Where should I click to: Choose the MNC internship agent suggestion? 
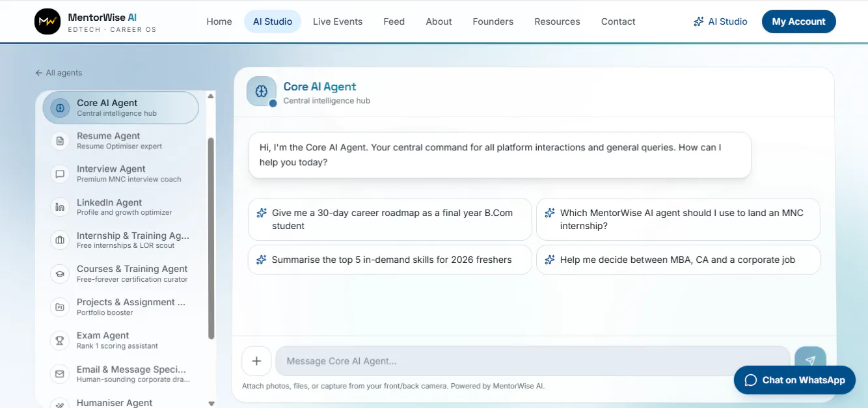point(678,219)
